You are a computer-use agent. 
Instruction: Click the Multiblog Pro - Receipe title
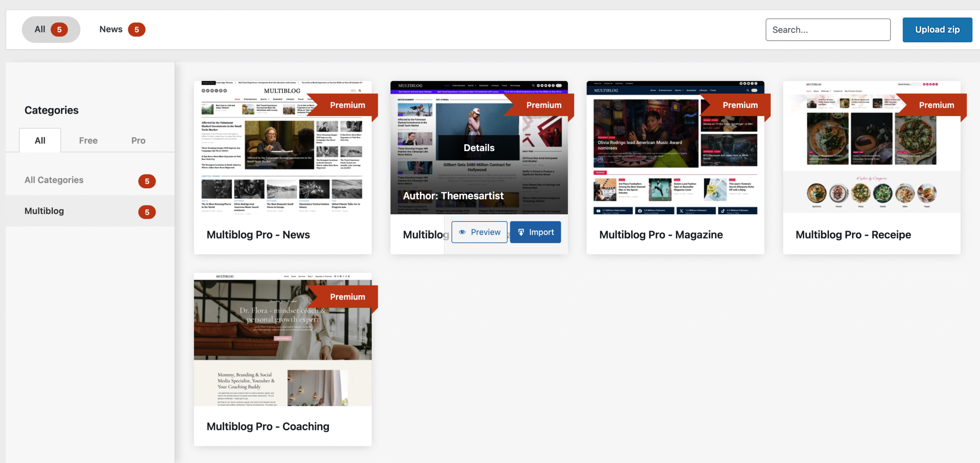pyautogui.click(x=853, y=235)
